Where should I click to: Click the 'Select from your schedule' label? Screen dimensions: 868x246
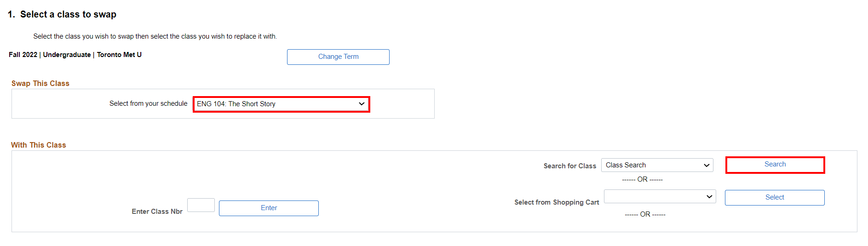[x=148, y=103]
